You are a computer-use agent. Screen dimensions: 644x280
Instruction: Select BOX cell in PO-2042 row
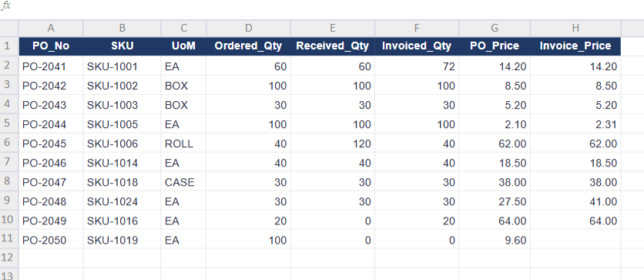183,86
